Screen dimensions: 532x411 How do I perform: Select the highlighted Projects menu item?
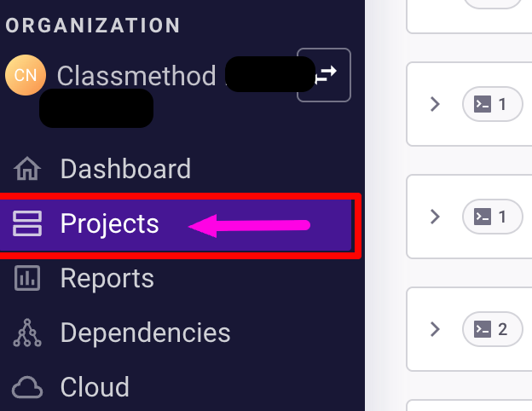(x=176, y=224)
